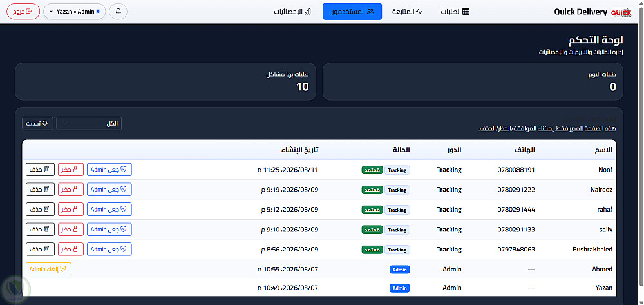
Task: Click phone number 0780291222
Action: tap(516, 190)
